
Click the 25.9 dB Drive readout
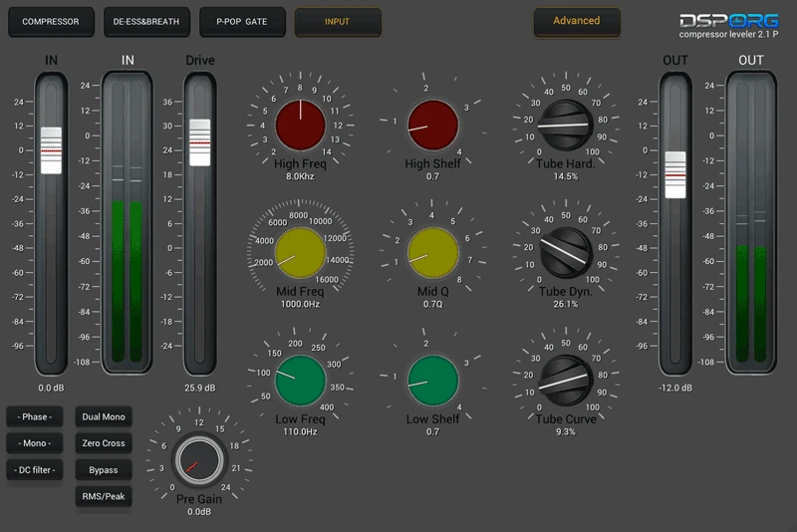coord(200,388)
